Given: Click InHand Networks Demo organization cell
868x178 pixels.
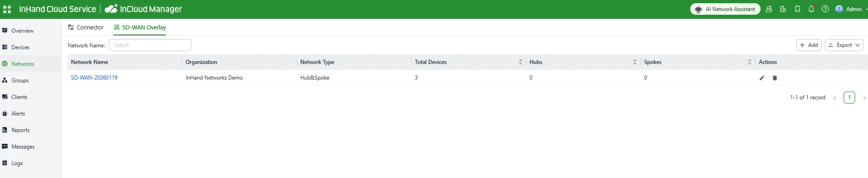Looking at the screenshot, I should coord(214,78).
